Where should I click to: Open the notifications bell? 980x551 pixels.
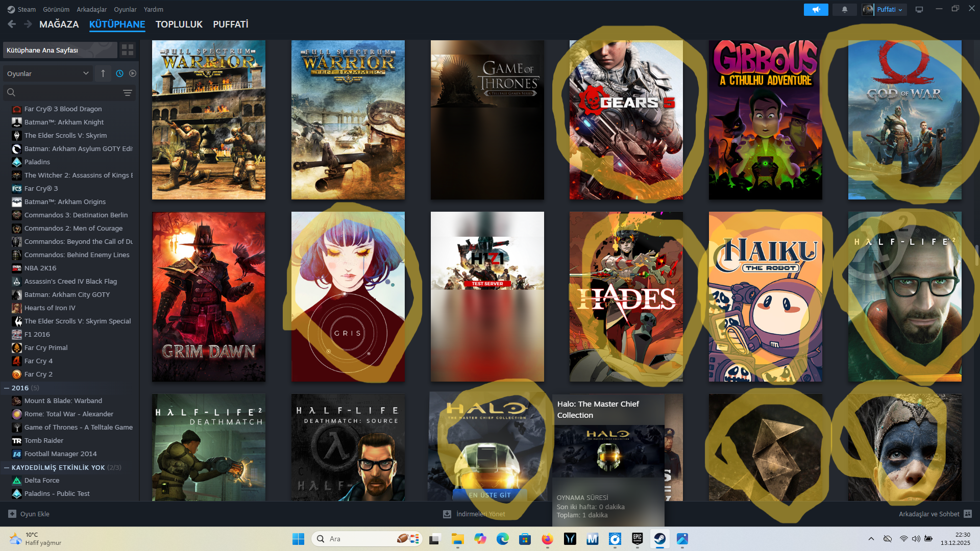click(x=845, y=10)
